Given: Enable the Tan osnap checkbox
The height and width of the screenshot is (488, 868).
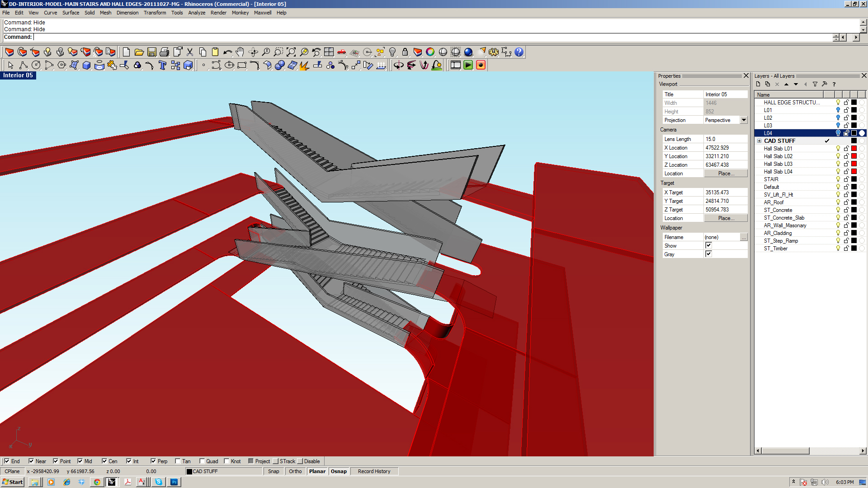Looking at the screenshot, I should point(178,461).
